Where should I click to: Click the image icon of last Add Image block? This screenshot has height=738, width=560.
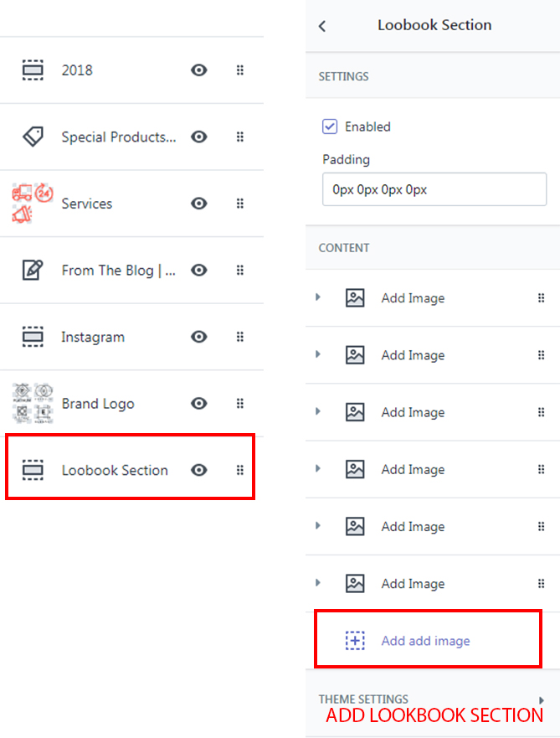355,584
